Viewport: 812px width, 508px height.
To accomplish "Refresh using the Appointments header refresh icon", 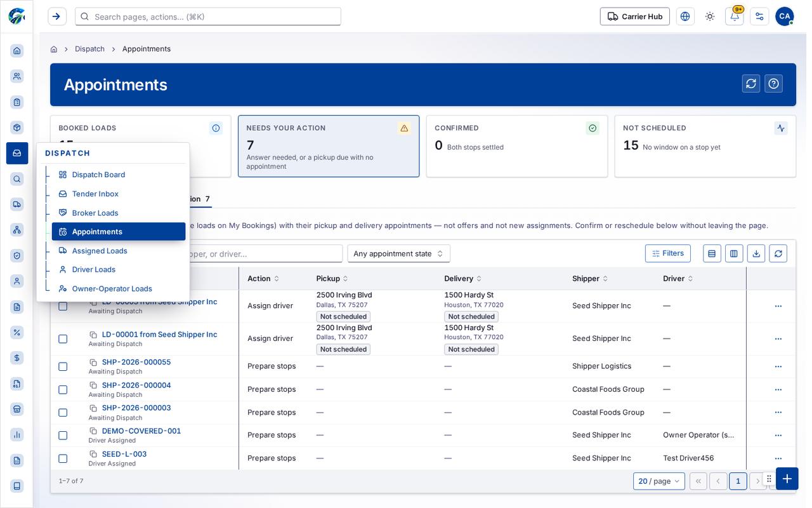I will pos(751,84).
